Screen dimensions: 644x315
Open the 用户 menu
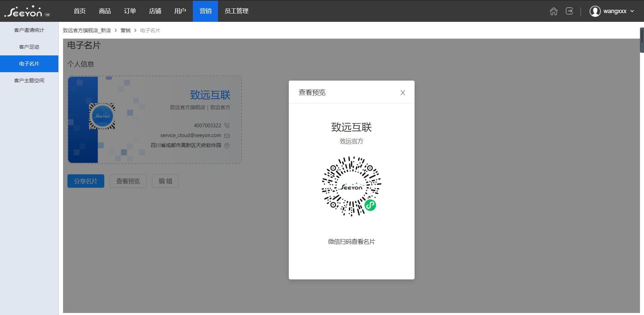180,11
